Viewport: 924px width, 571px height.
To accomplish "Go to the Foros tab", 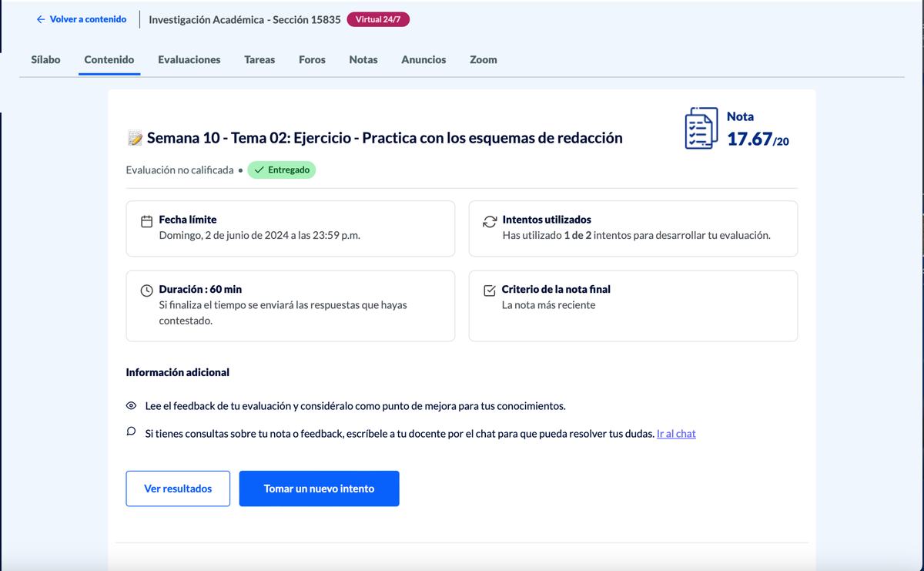I will coord(312,59).
